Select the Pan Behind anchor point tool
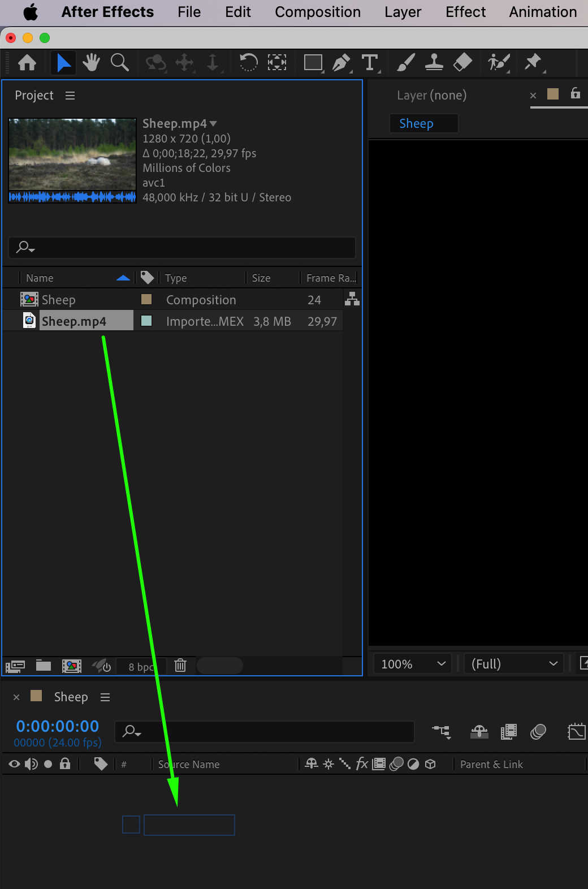The height and width of the screenshot is (889, 588). [x=277, y=62]
